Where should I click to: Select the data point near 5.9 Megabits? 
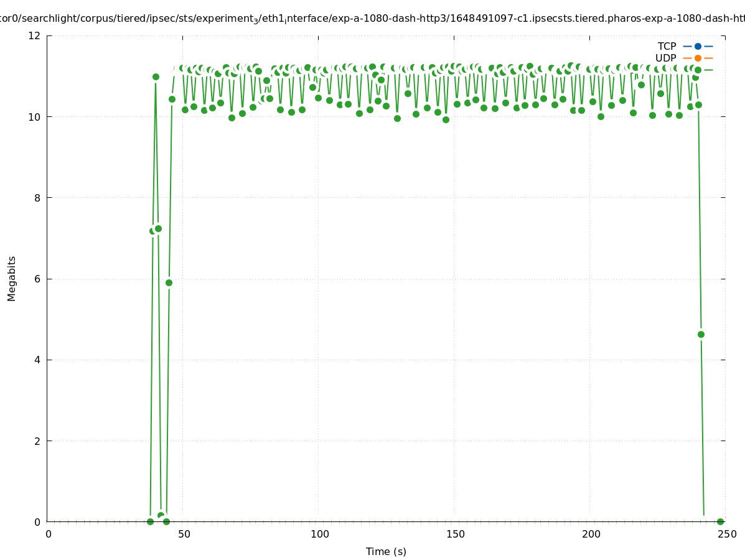click(x=169, y=282)
